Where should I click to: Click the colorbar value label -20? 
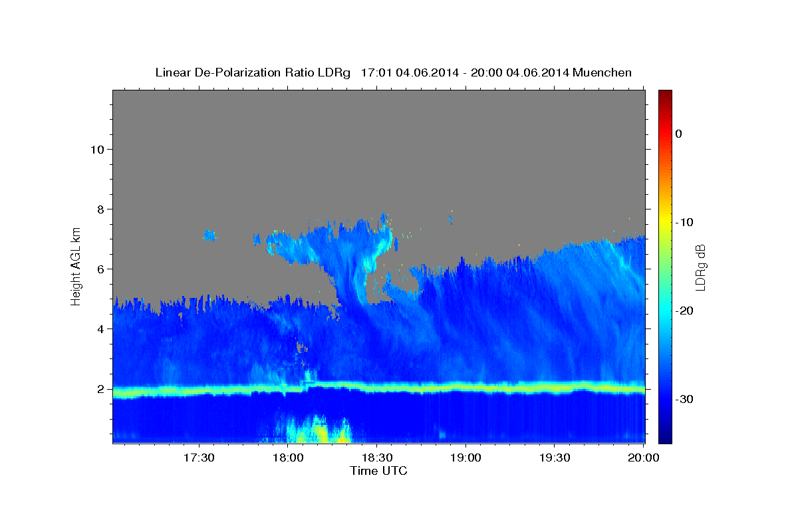click(x=684, y=311)
